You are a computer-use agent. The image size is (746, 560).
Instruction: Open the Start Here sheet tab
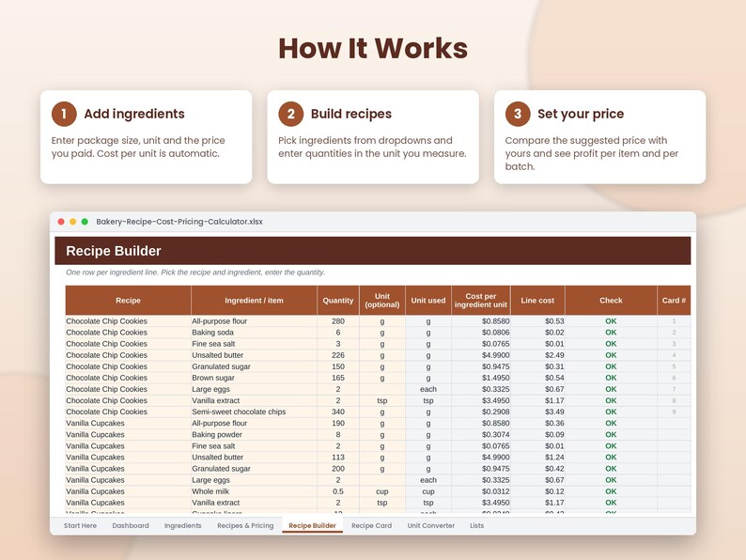[80, 525]
